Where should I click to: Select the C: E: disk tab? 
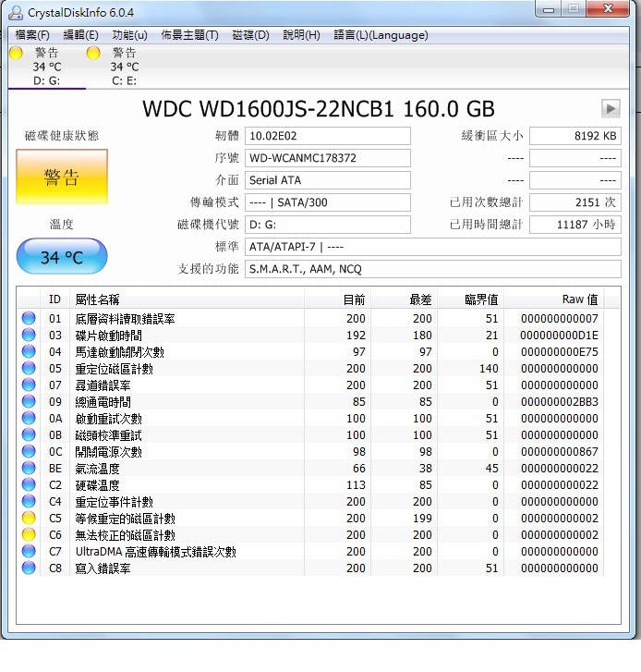[x=124, y=67]
